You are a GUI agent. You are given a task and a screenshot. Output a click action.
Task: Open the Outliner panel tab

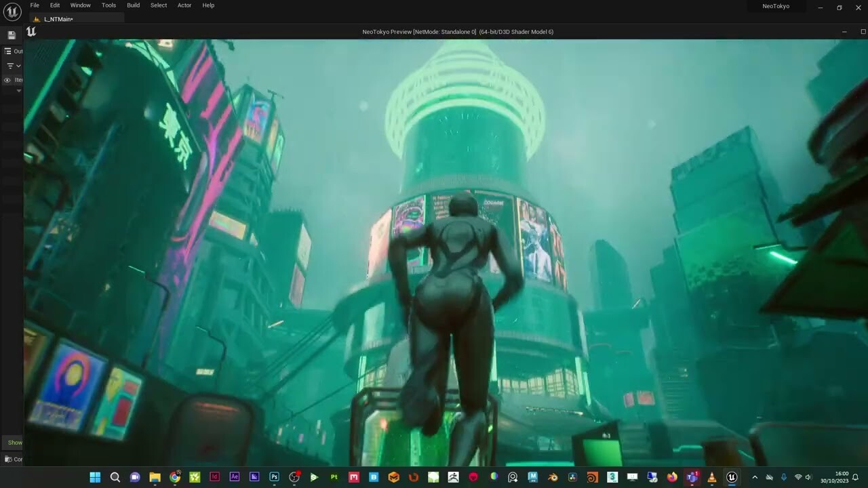[14, 51]
